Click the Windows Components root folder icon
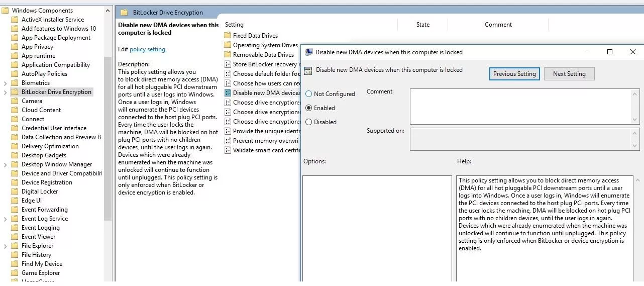The image size is (644, 286). 5,11
